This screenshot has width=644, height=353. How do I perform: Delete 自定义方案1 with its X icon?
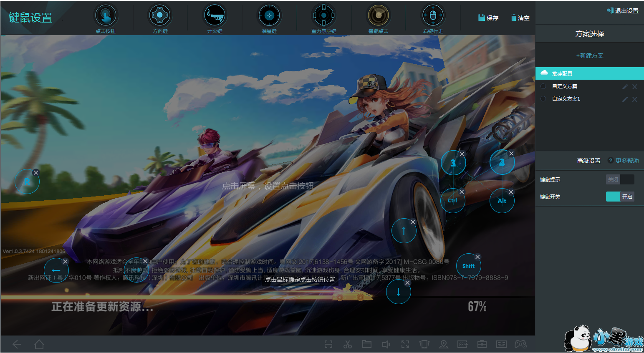635,99
